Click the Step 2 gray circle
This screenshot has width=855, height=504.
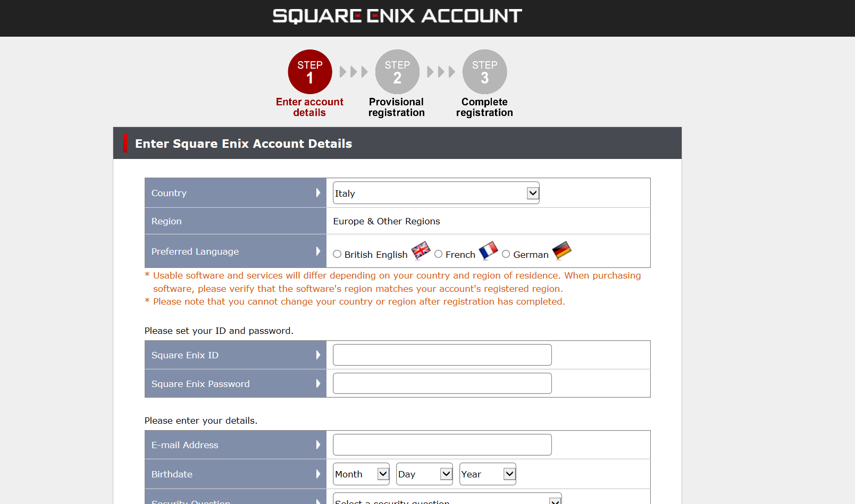coord(397,72)
